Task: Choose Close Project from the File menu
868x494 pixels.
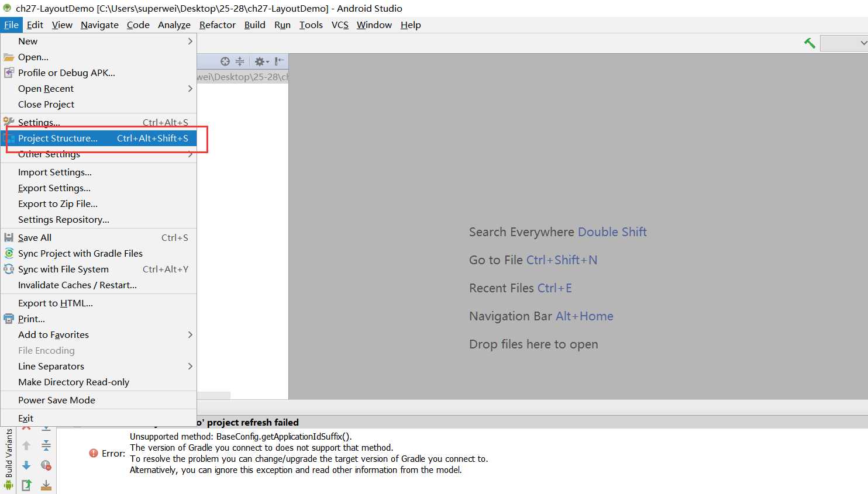Action: (98, 104)
